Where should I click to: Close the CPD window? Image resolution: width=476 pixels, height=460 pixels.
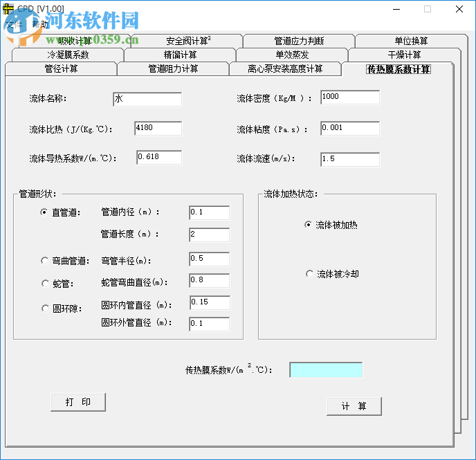pos(459,10)
